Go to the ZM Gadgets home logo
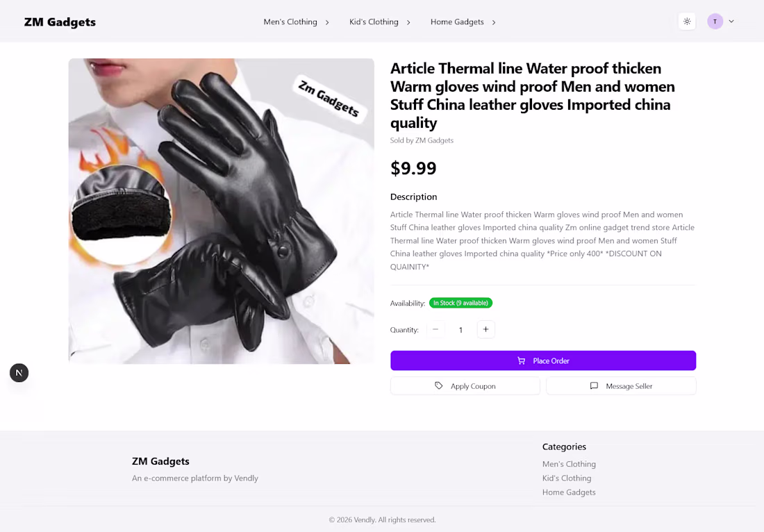Viewport: 764px width, 532px height. coord(60,22)
